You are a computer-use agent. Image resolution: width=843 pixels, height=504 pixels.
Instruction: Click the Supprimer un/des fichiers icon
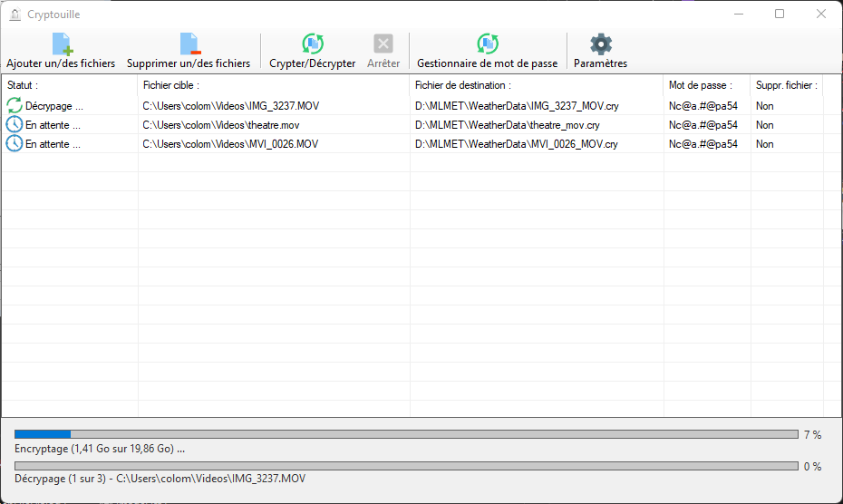189,44
